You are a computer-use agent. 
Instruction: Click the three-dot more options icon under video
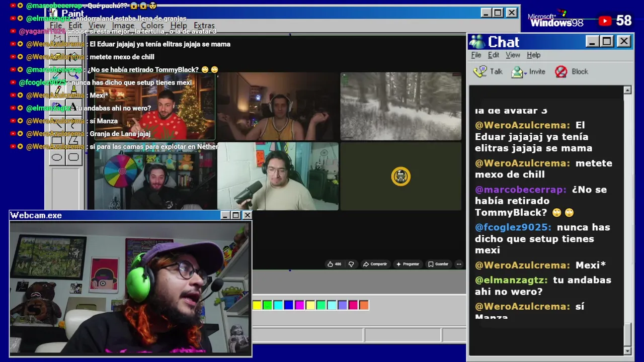click(x=459, y=264)
